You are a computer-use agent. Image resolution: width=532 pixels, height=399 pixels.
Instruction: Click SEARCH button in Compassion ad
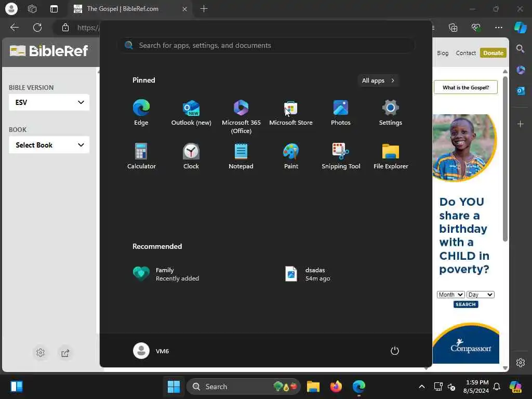pos(465,304)
